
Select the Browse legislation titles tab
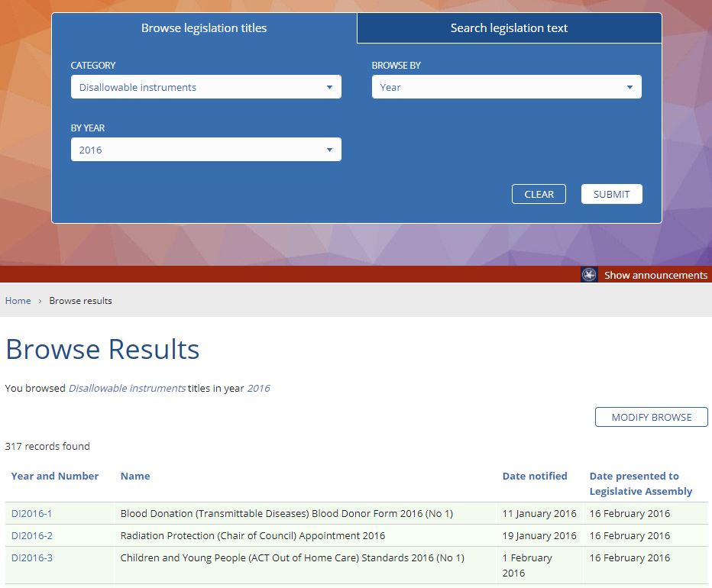coord(204,28)
